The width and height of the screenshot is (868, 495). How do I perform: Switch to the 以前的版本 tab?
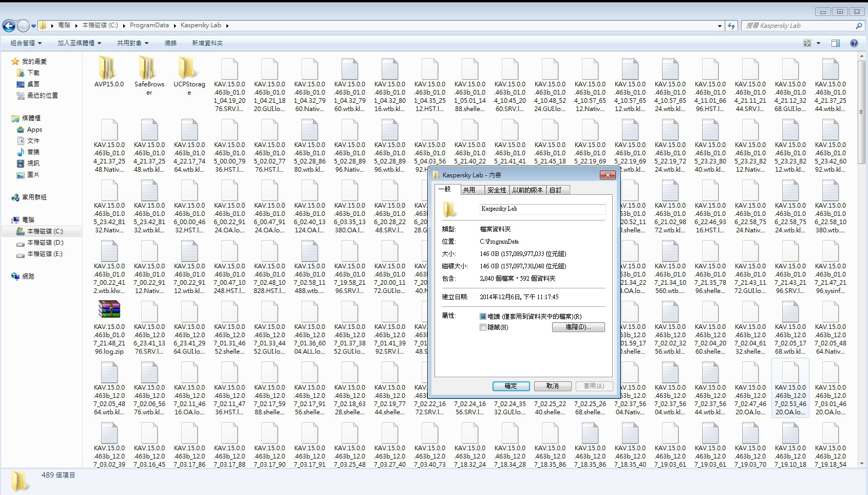pyautogui.click(x=527, y=190)
